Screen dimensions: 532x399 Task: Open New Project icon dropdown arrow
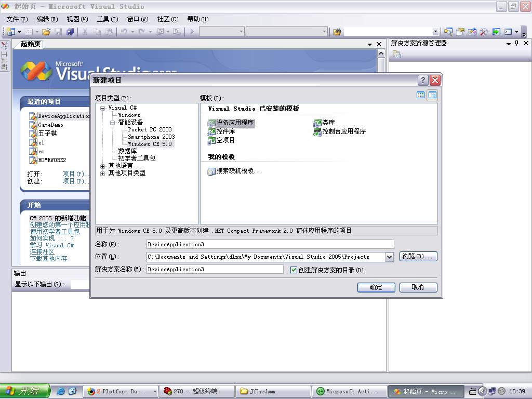[x=19, y=32]
